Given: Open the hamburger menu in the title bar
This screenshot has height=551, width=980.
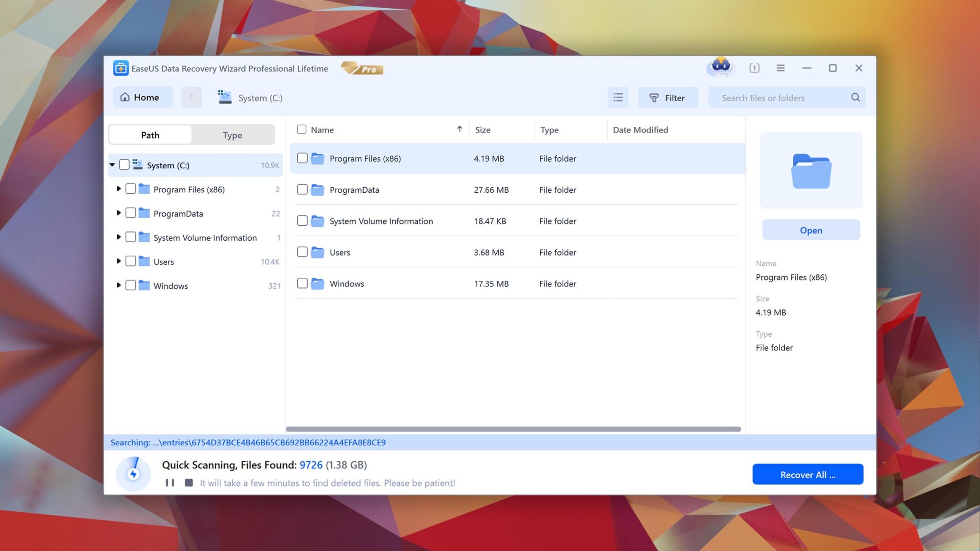Looking at the screenshot, I should (780, 68).
